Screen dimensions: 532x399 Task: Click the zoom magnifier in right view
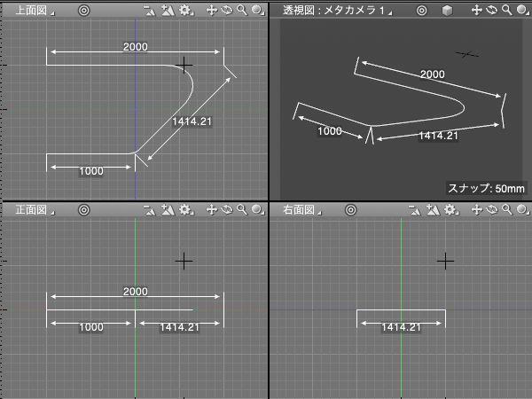coord(507,210)
